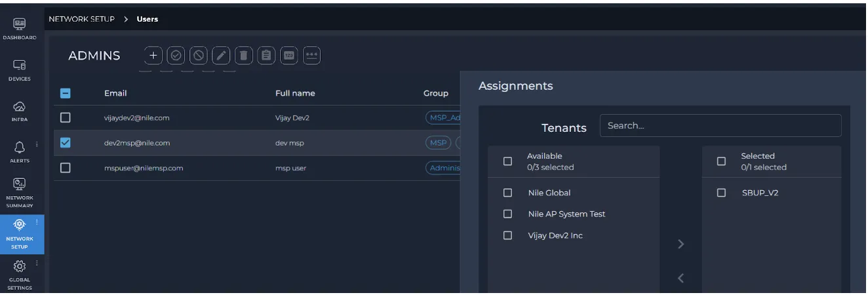Open Infra from the sidebar

point(20,111)
